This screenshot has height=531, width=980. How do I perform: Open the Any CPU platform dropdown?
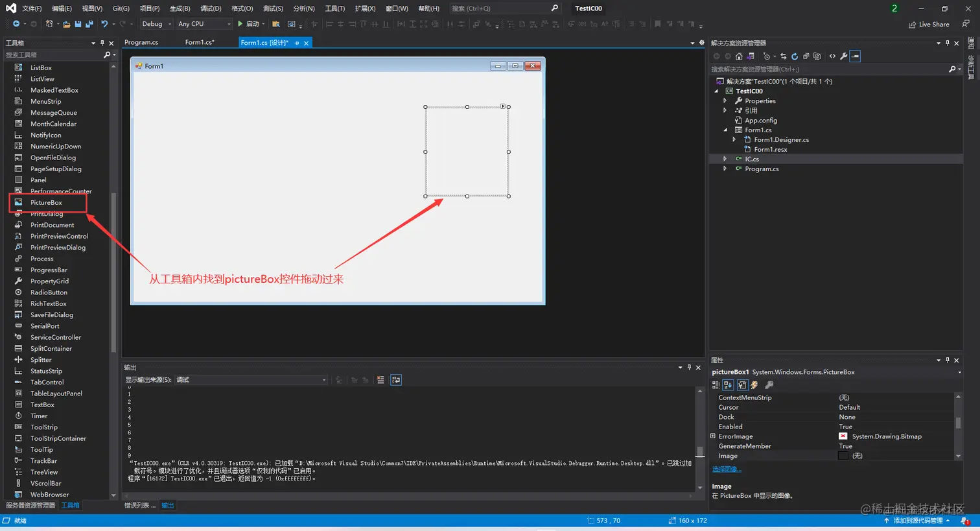pyautogui.click(x=204, y=24)
